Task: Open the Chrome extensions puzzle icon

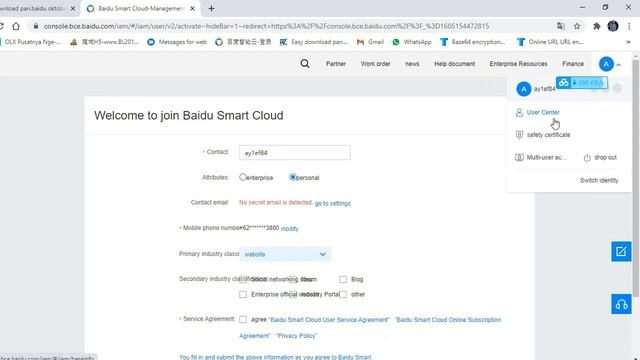Action: 597,26
